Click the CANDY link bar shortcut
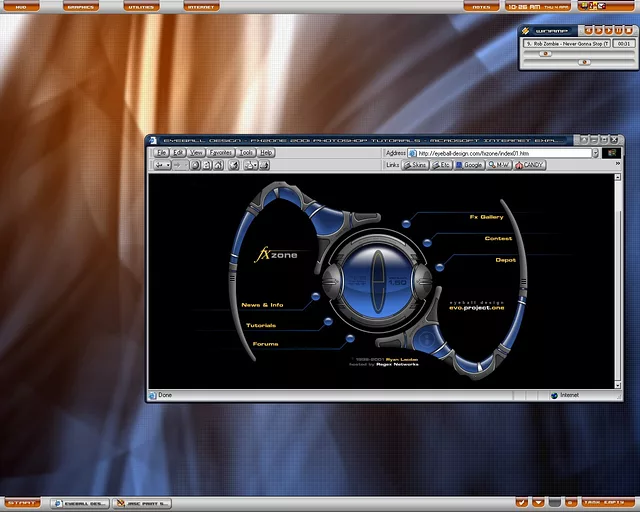 coord(530,165)
